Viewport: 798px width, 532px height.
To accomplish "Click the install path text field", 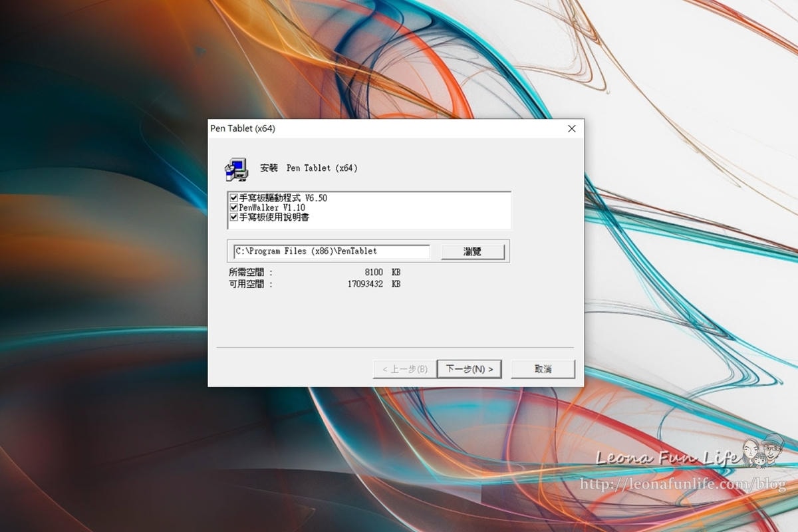I will pyautogui.click(x=331, y=251).
